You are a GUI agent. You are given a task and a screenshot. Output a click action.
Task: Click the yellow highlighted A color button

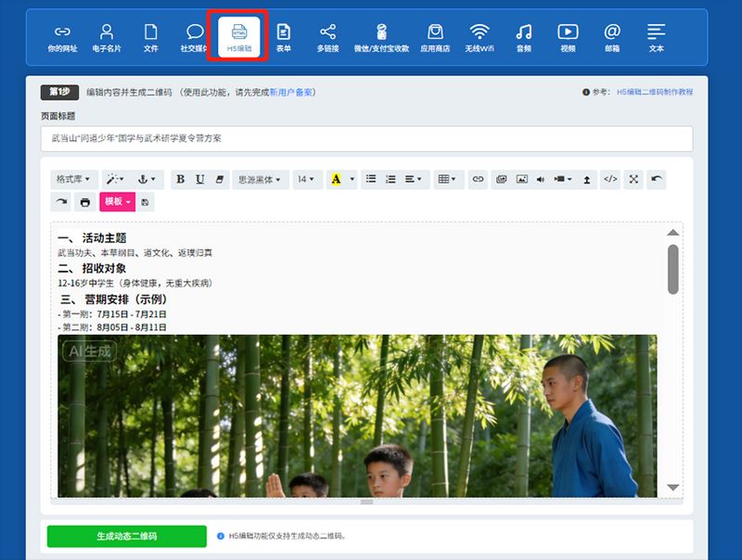(336, 179)
